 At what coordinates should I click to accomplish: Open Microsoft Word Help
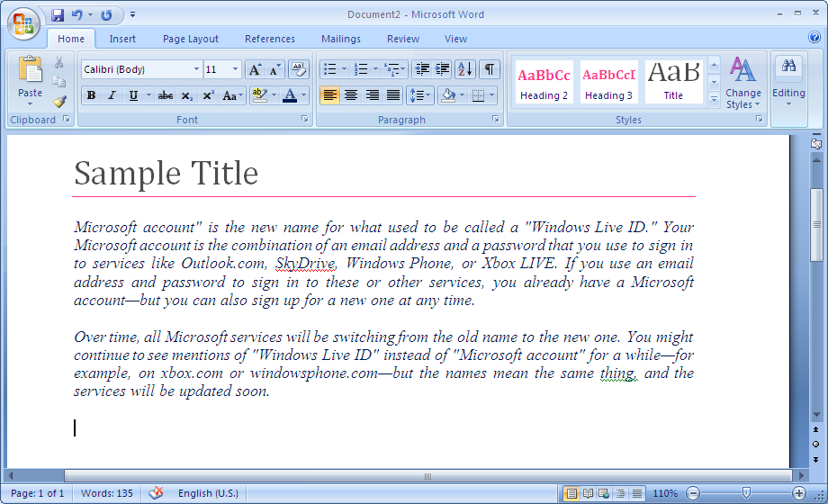814,37
